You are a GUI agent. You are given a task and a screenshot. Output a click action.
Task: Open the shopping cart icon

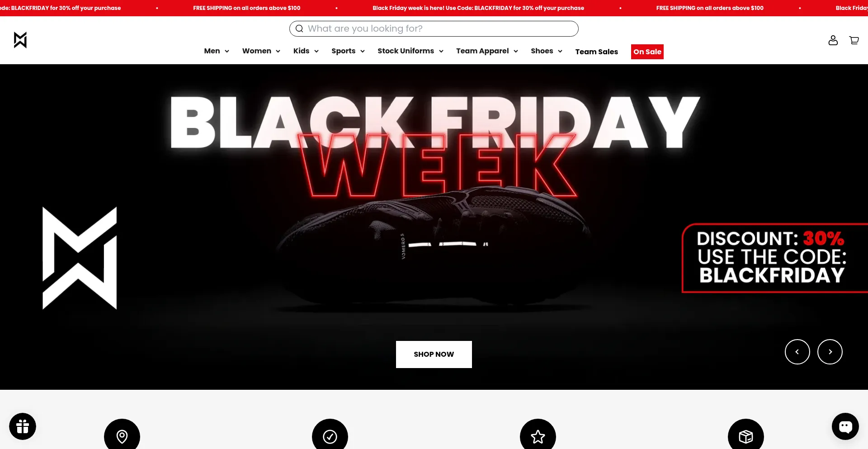tap(854, 40)
